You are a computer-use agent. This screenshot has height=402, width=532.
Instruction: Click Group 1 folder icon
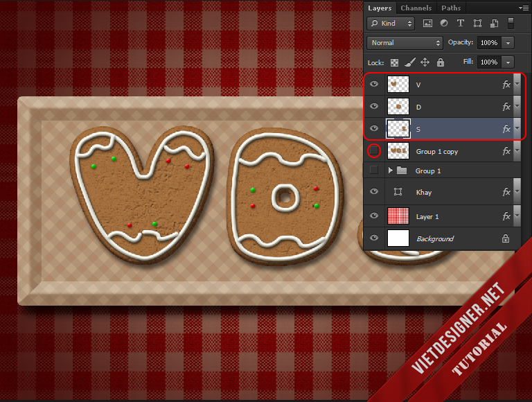pyautogui.click(x=402, y=170)
